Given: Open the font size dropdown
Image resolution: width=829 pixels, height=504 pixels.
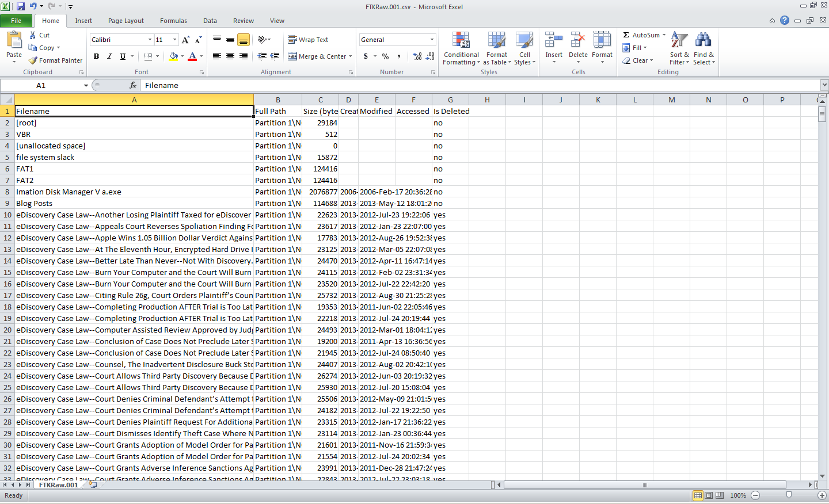Looking at the screenshot, I should (175, 40).
